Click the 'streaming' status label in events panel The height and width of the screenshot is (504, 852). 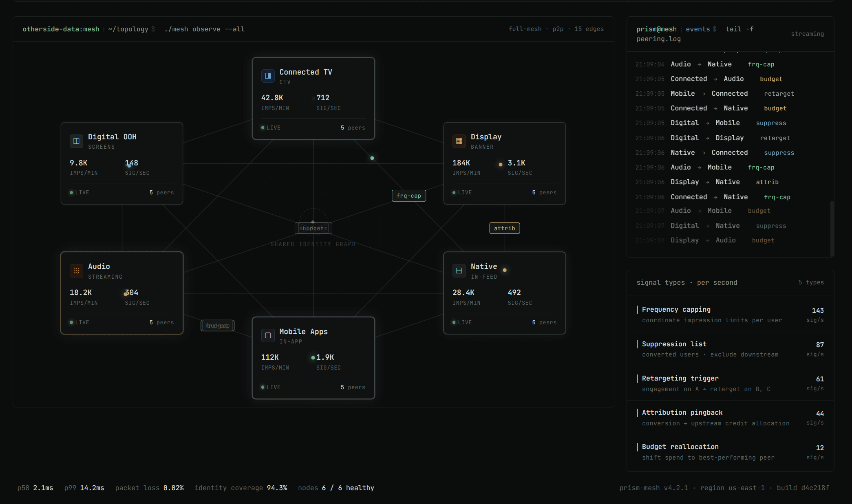[x=807, y=34]
